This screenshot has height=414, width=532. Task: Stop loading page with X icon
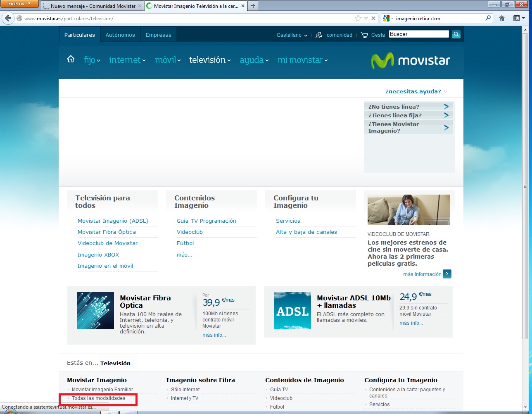click(373, 18)
